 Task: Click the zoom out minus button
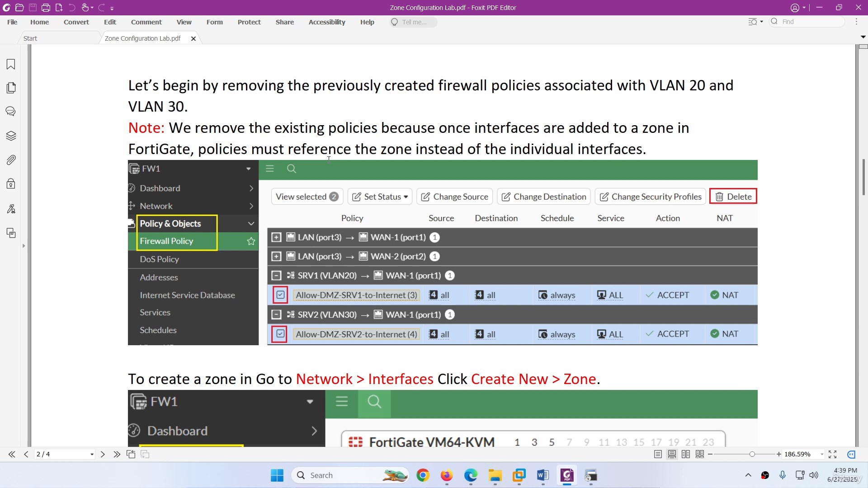710,454
